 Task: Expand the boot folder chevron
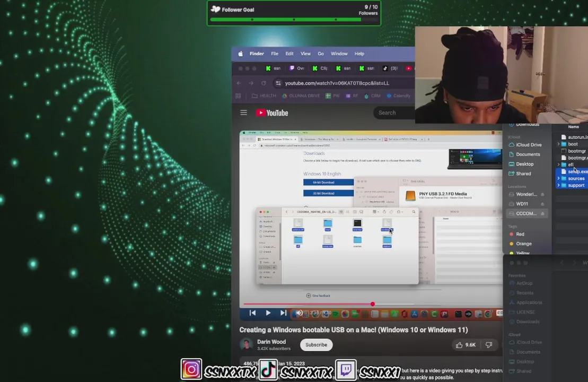[558, 144]
